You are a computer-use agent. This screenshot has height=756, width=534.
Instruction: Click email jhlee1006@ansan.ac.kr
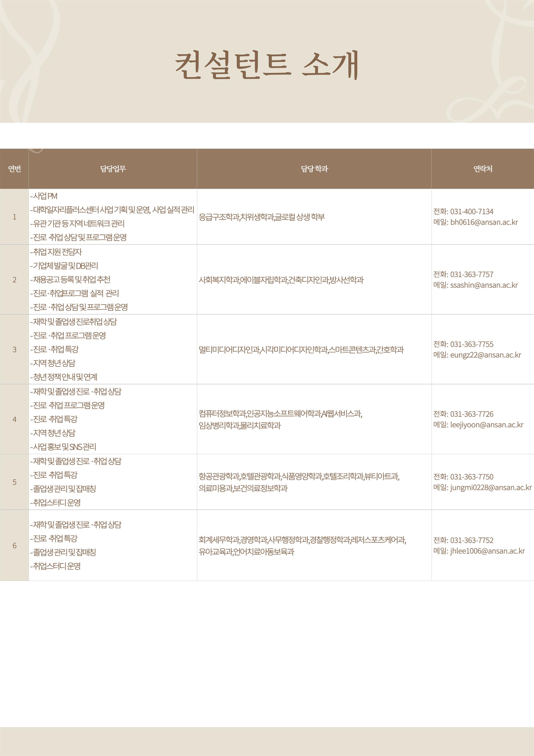pyautogui.click(x=488, y=551)
